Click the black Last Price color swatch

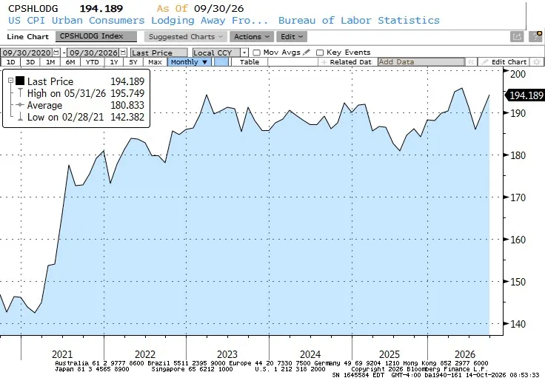[20, 81]
